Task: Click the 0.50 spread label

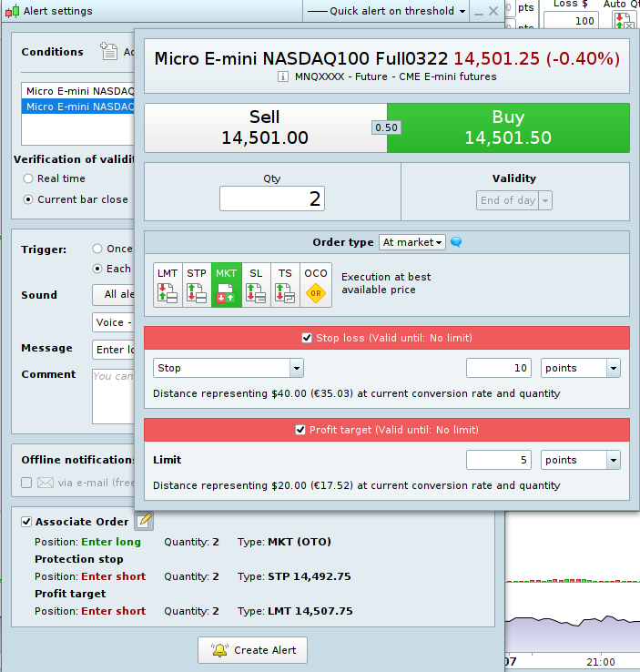Action: point(386,127)
